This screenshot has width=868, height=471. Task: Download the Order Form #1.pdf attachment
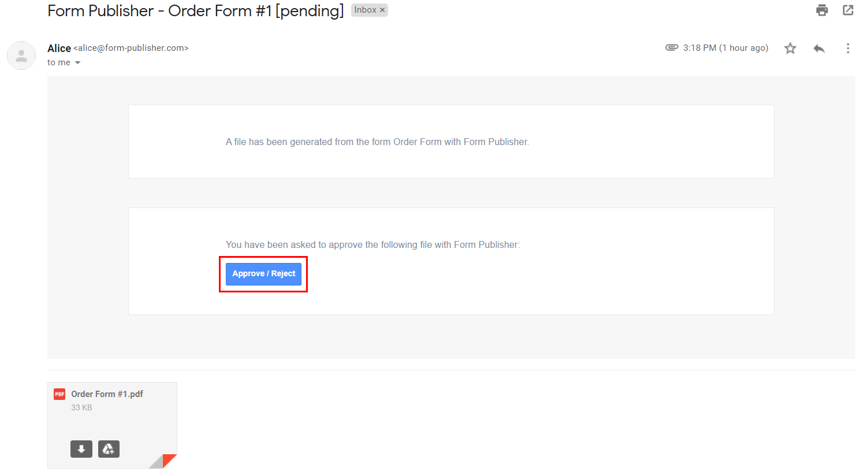(x=81, y=449)
